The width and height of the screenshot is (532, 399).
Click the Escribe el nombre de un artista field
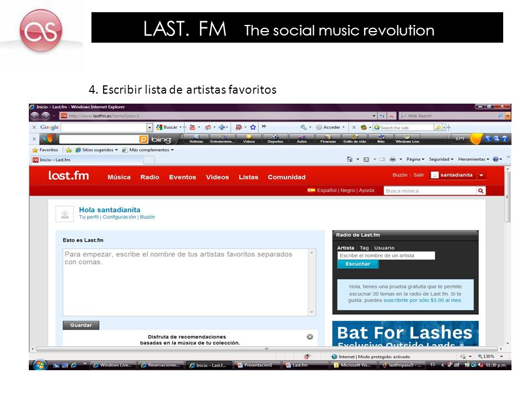[386, 255]
